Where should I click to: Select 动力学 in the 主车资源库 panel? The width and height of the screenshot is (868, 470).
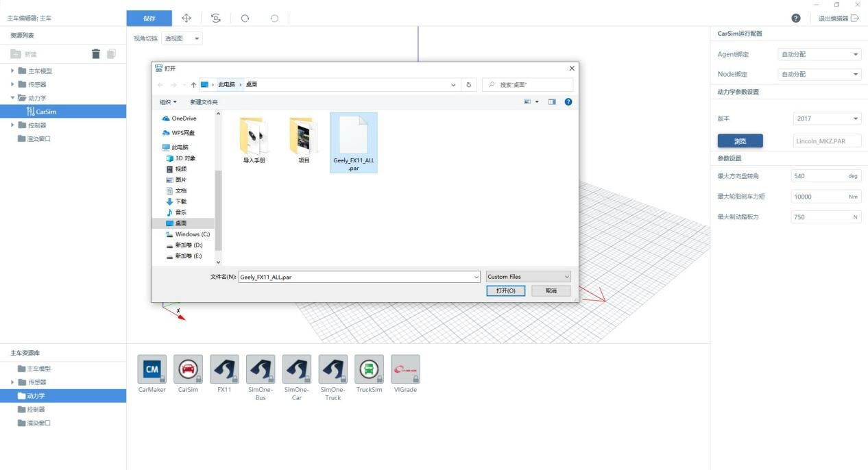coord(36,396)
